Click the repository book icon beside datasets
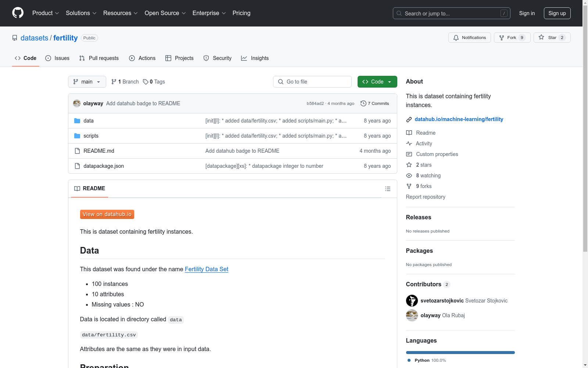 [15, 38]
